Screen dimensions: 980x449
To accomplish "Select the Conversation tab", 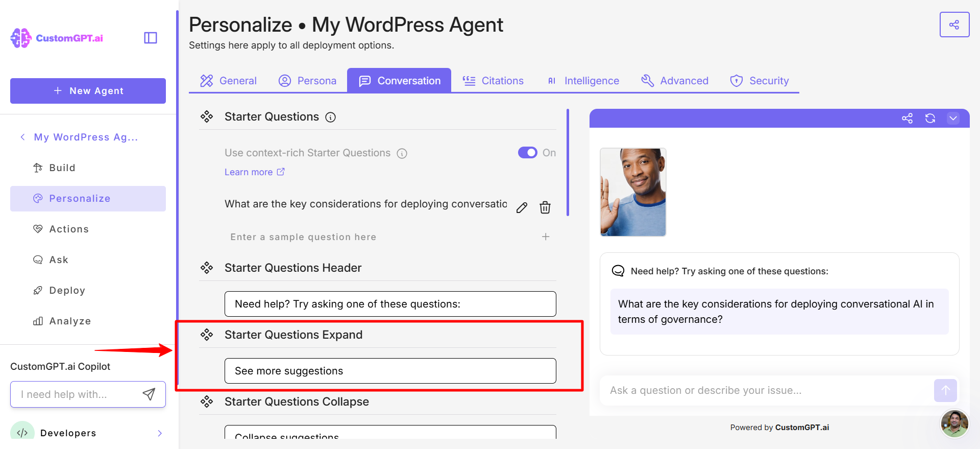I will point(399,81).
